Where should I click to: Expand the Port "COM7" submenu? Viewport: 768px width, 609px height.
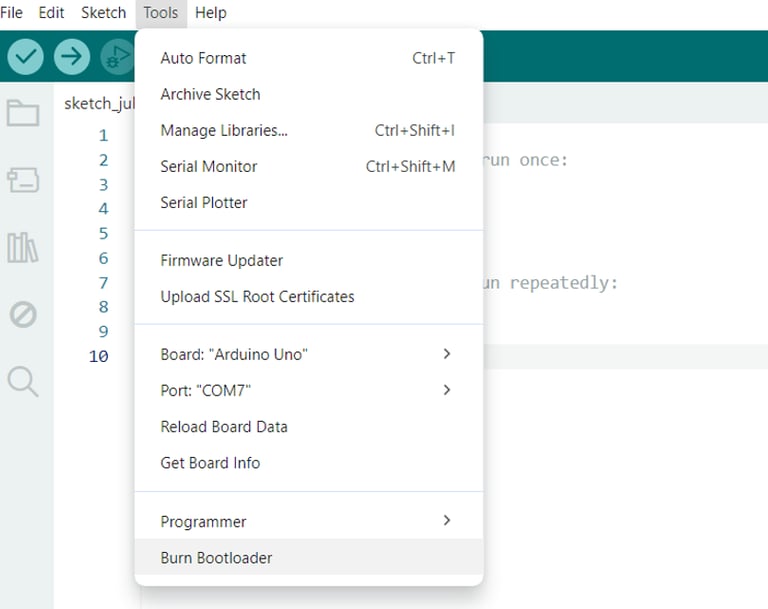tap(309, 390)
